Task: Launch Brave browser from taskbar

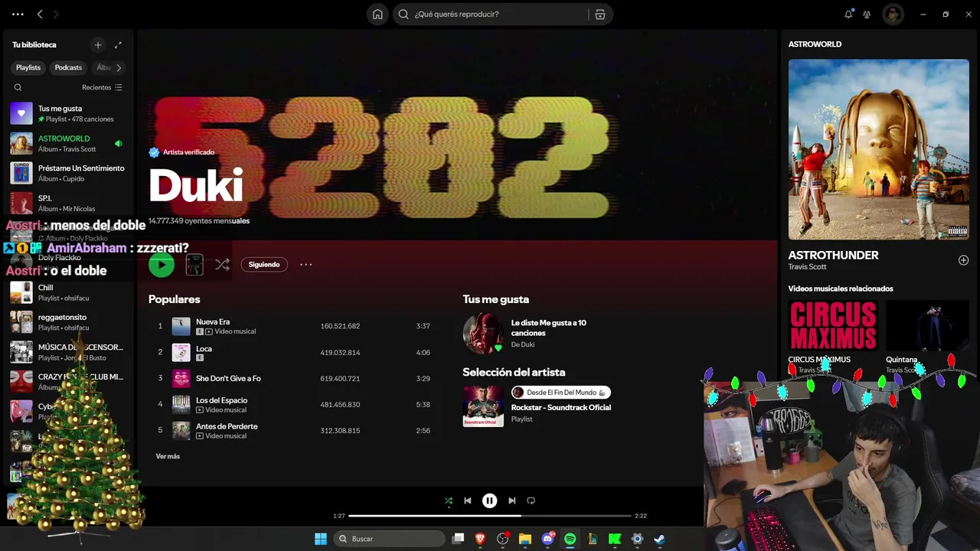Action: [480, 539]
